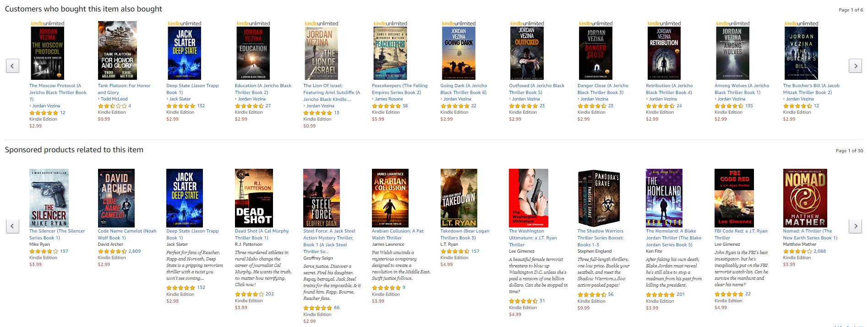Open the James Rosone author link
The height and width of the screenshot is (327, 868).
[x=389, y=99]
